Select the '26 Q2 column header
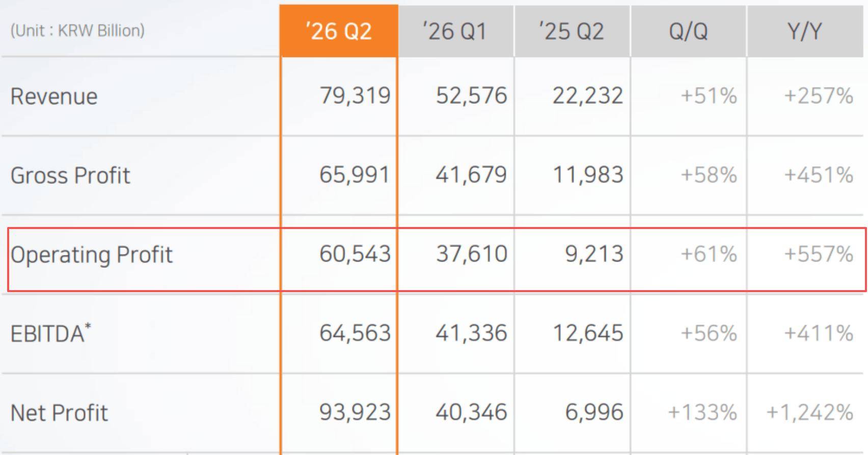Screen dimensions: 868x455 tap(339, 31)
